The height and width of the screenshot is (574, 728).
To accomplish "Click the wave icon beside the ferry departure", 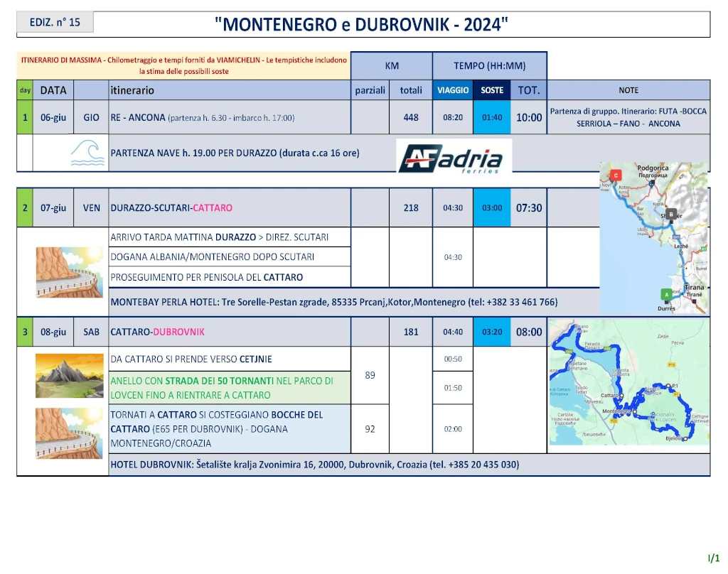I will (87, 153).
